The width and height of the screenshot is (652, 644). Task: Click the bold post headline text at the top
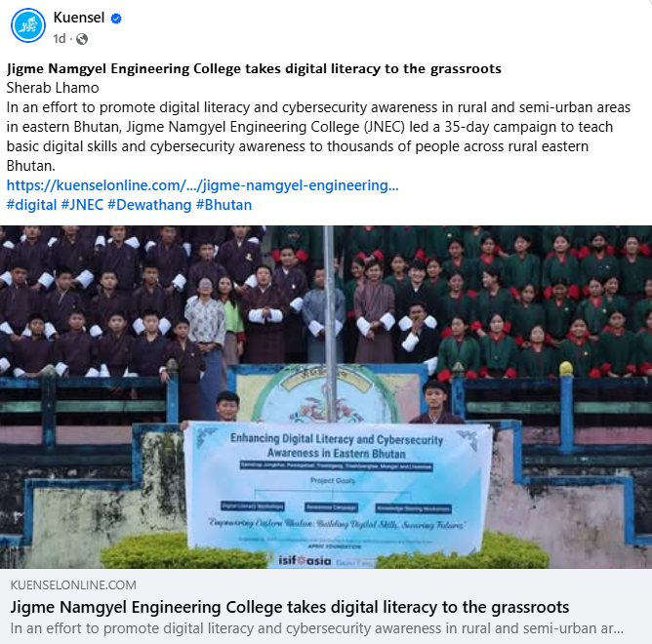tap(254, 68)
